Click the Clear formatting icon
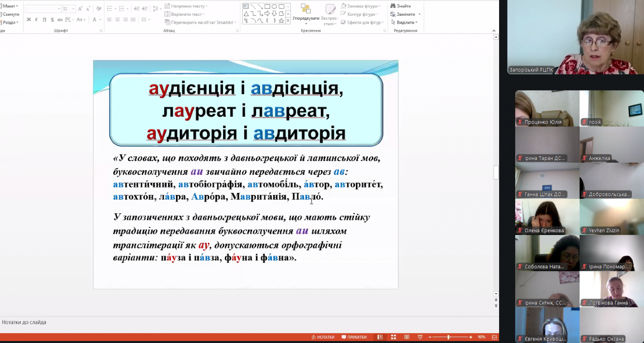Viewport: 644px width, 343px height. (x=99, y=8)
